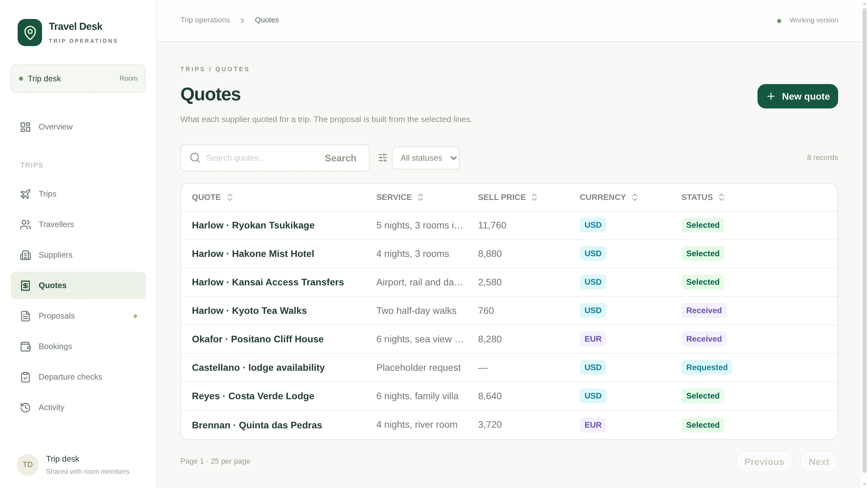Click the filter sliders icon

coord(383,158)
